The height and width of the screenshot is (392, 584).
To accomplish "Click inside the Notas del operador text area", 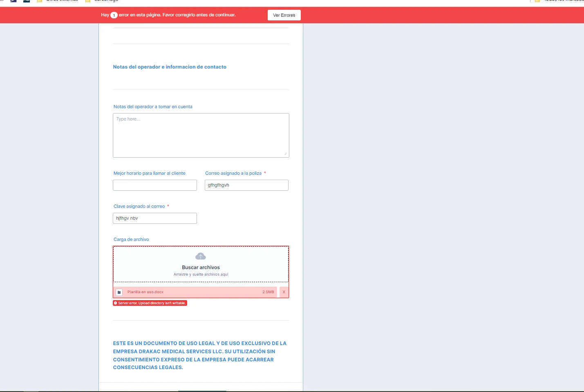I will (201, 135).
